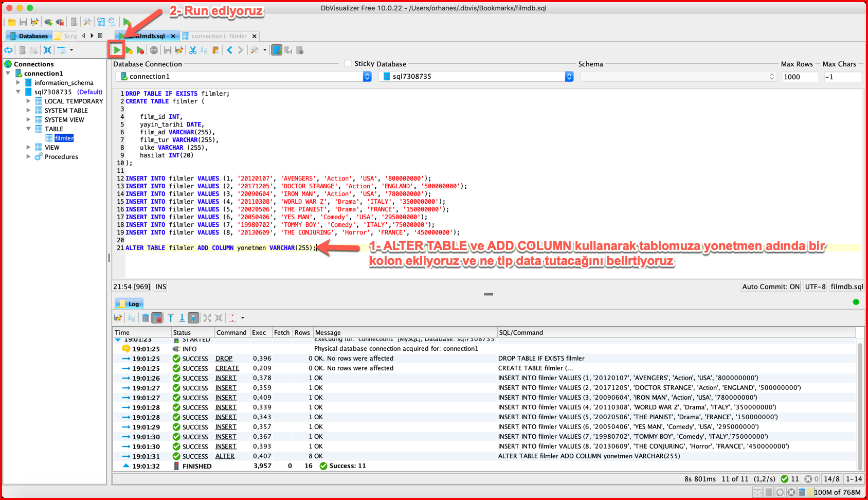868x500 pixels.
Task: Click the export log icon in Log toolbar
Action: (x=118, y=318)
